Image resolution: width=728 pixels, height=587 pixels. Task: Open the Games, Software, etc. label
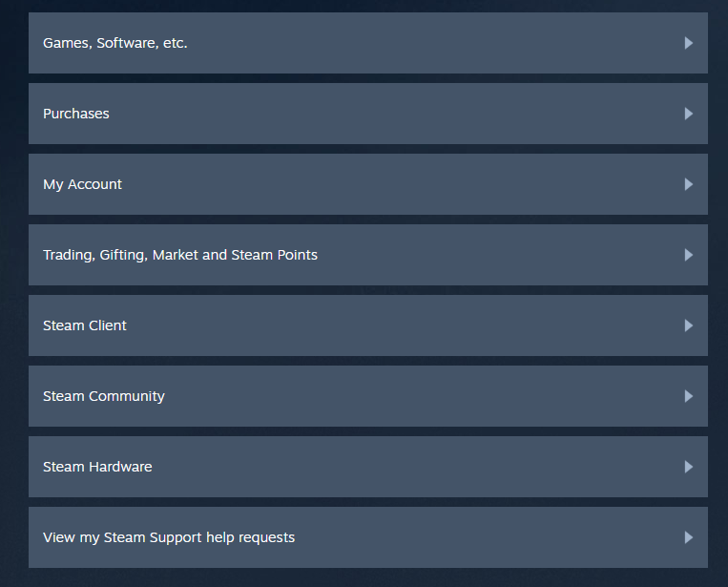pyautogui.click(x=115, y=43)
